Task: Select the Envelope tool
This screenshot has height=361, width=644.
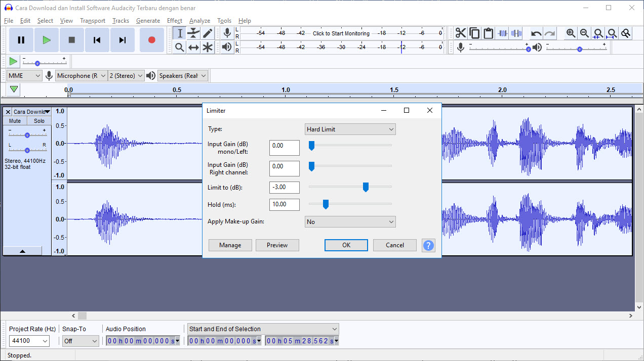Action: pyautogui.click(x=193, y=33)
